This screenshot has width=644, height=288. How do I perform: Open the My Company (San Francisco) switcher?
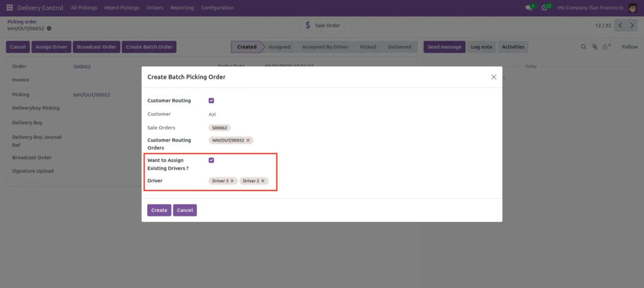(x=590, y=8)
